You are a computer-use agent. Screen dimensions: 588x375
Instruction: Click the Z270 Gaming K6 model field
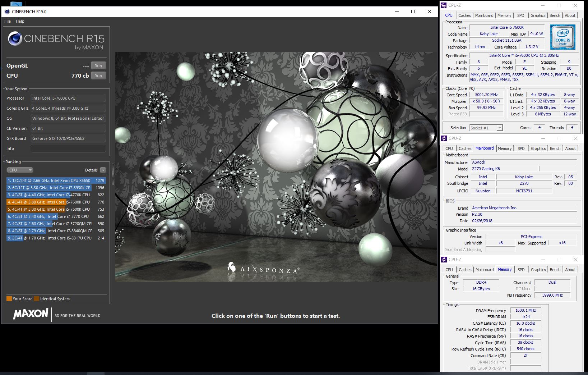coord(505,169)
